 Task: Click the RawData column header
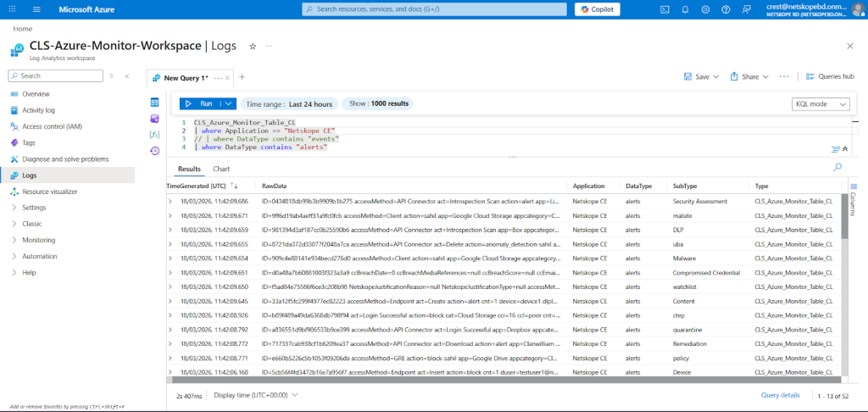coord(275,186)
